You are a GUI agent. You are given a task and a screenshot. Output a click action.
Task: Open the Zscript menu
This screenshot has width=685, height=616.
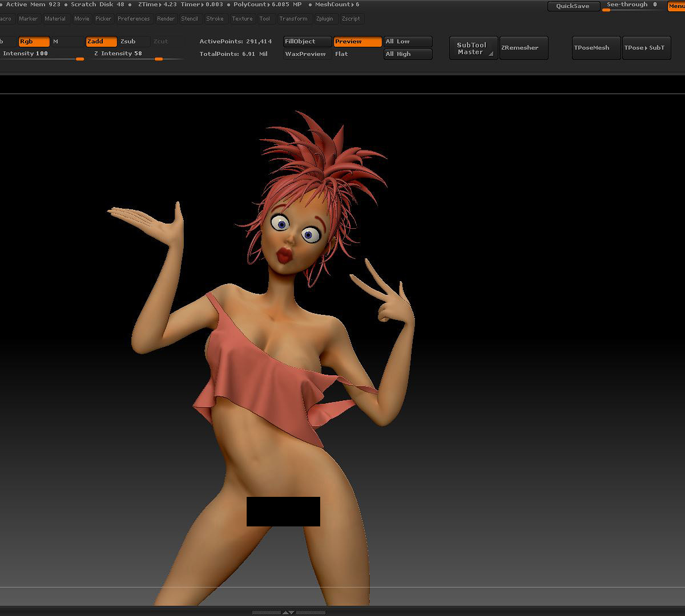(351, 19)
